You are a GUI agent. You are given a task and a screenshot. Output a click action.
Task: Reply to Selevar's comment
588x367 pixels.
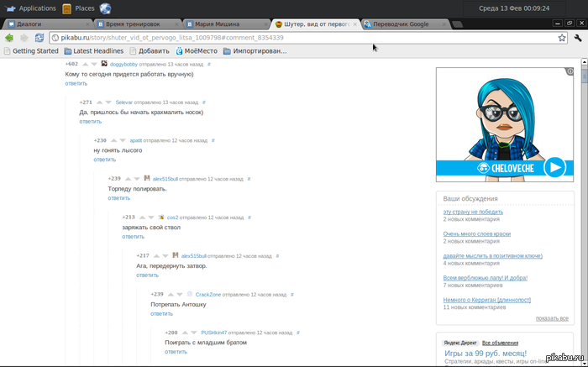(91, 122)
